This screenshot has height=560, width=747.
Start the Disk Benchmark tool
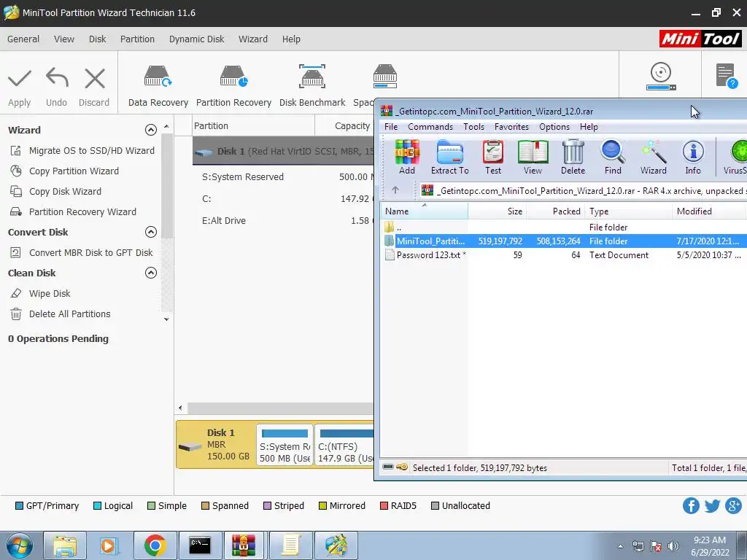(312, 87)
